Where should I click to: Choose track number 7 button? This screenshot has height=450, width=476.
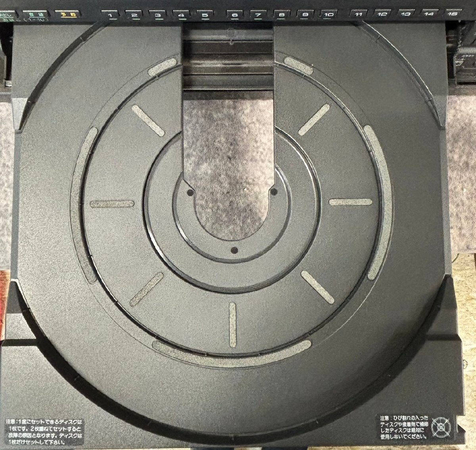(258, 15)
